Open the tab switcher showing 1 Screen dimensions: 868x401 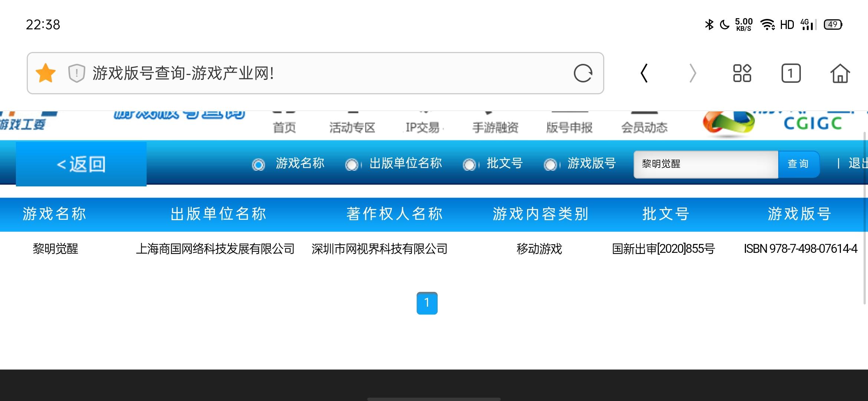pos(791,73)
